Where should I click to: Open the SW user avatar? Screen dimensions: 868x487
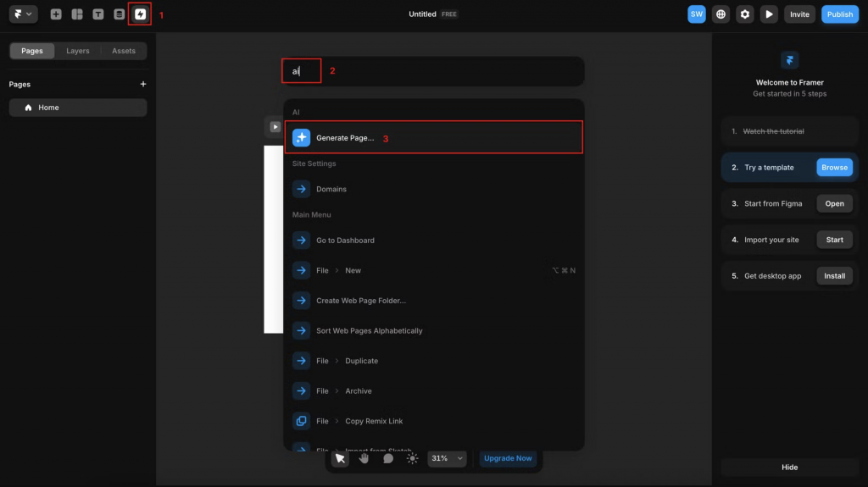[697, 14]
